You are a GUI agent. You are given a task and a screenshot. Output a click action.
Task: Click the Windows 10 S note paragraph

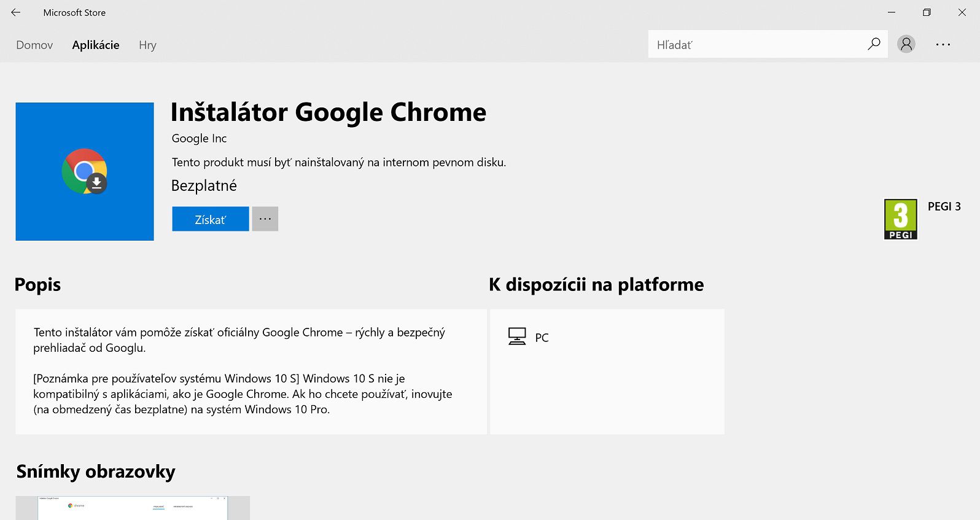[243, 394]
